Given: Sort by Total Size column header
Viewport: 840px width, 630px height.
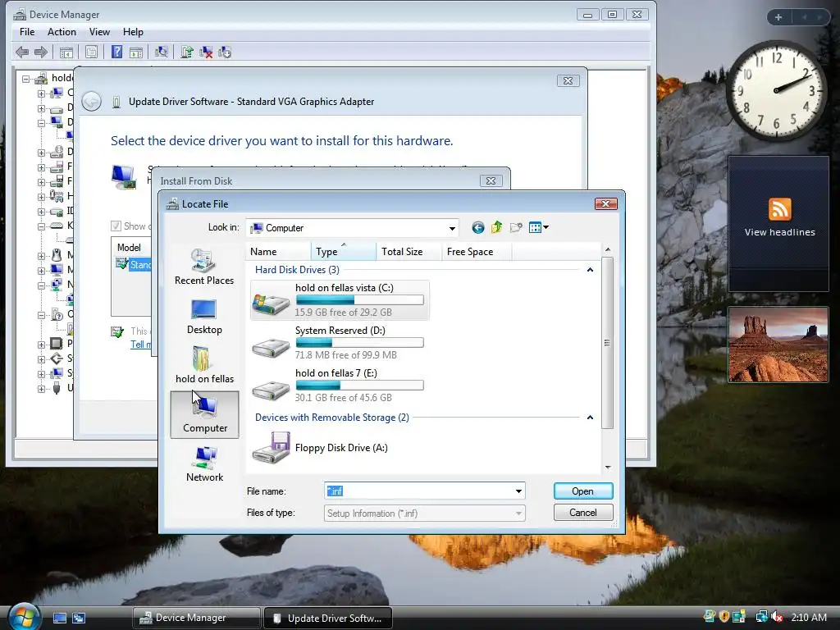Looking at the screenshot, I should coord(409,252).
